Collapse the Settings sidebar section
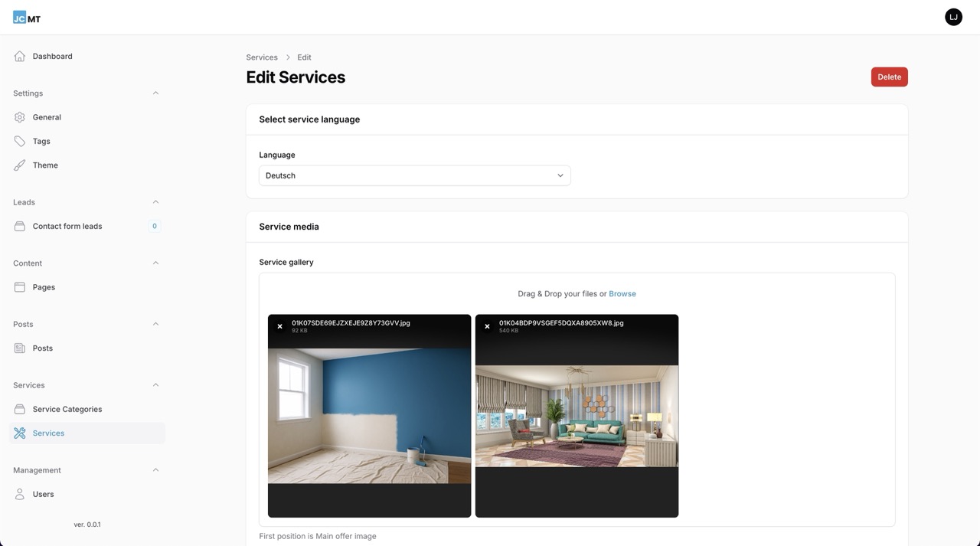This screenshot has height=546, width=980. click(155, 93)
